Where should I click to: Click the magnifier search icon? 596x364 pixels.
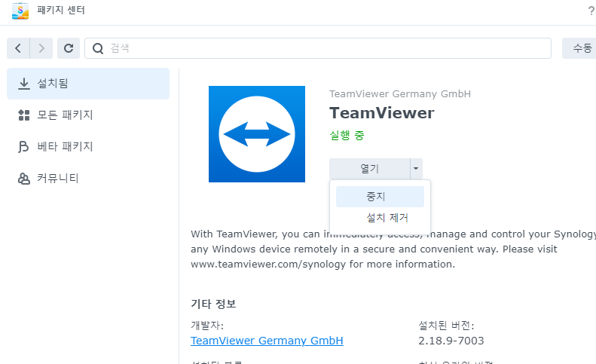click(x=98, y=48)
